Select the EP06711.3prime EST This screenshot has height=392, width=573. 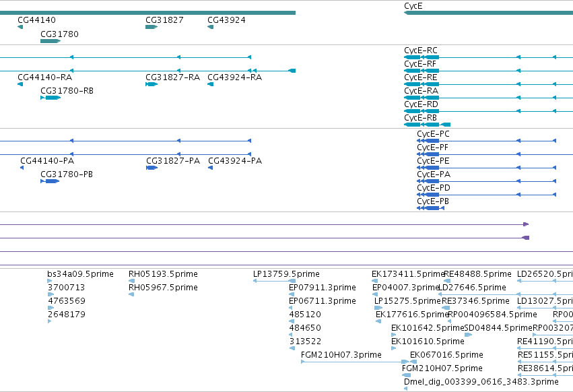(x=290, y=308)
